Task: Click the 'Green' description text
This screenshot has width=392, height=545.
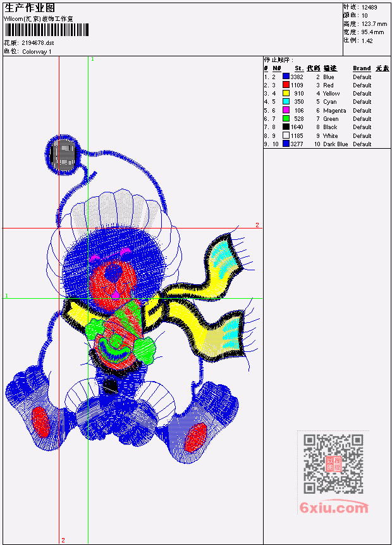Action: [331, 119]
